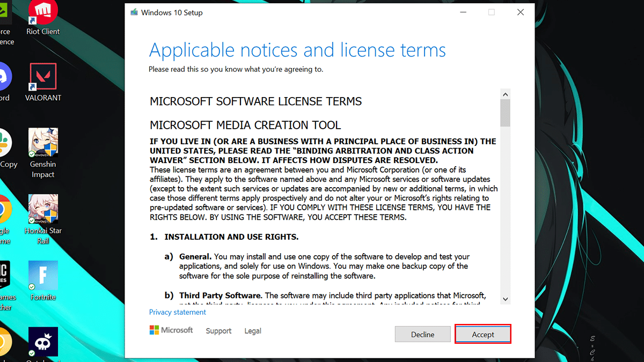This screenshot has height=362, width=644.
Task: Click the Honkai Star Rail icon
Action: click(x=43, y=210)
